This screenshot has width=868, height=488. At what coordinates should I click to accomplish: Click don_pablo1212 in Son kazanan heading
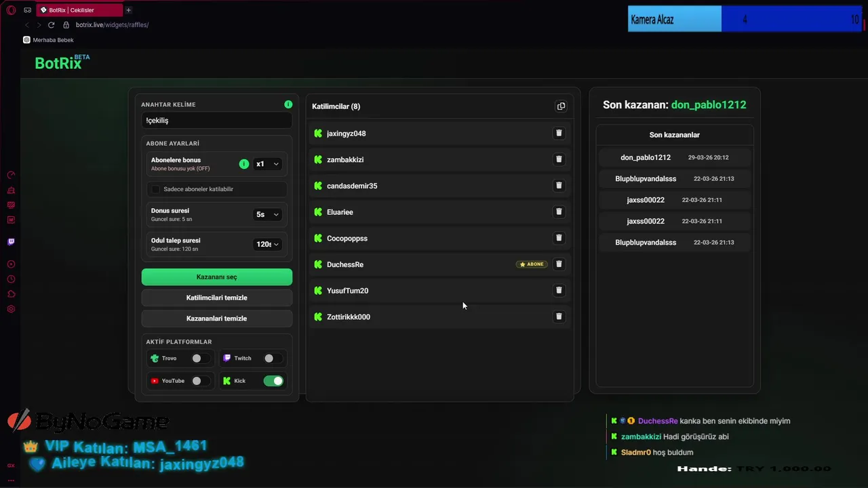click(709, 105)
